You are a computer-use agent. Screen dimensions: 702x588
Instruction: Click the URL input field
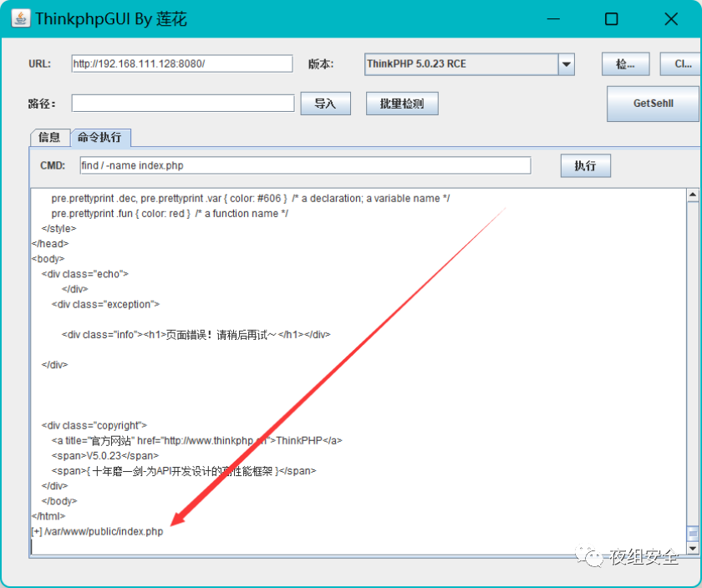pyautogui.click(x=182, y=63)
